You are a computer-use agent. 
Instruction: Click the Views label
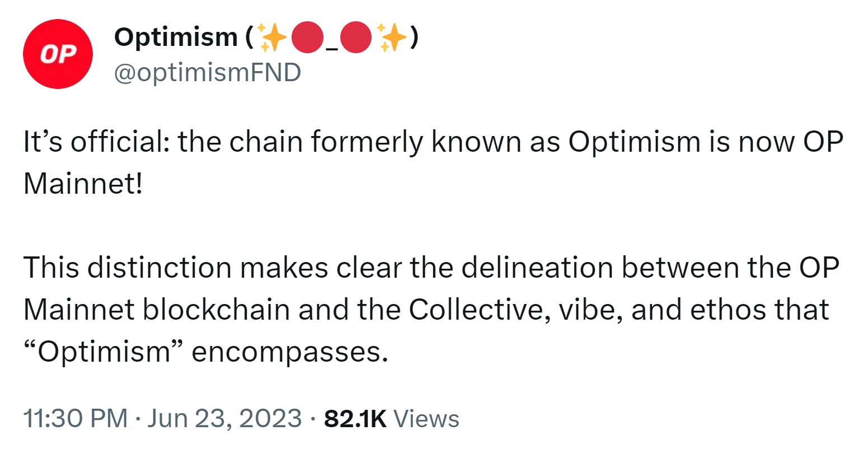click(426, 419)
